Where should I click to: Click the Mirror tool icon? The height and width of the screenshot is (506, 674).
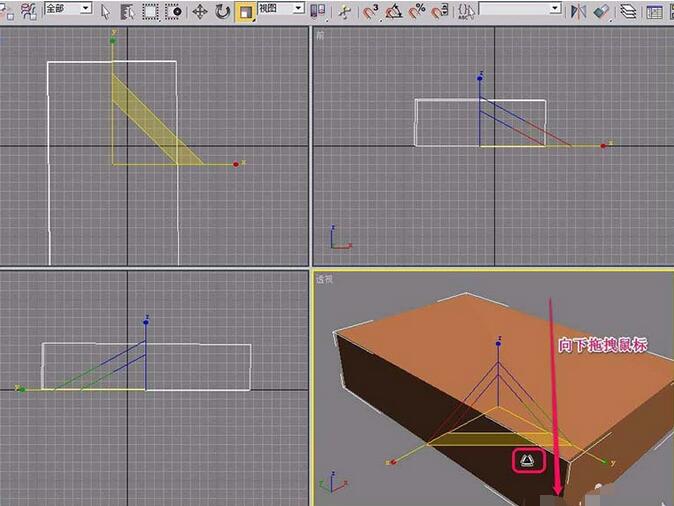tap(579, 11)
